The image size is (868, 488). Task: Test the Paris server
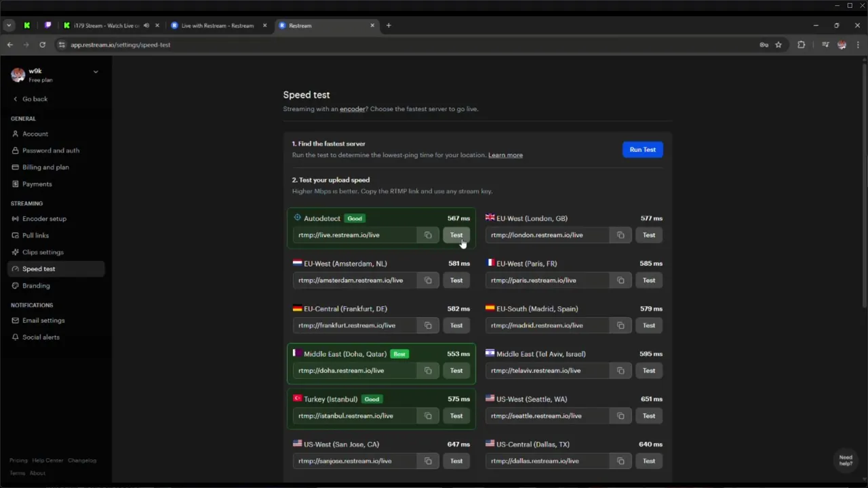[649, 281]
